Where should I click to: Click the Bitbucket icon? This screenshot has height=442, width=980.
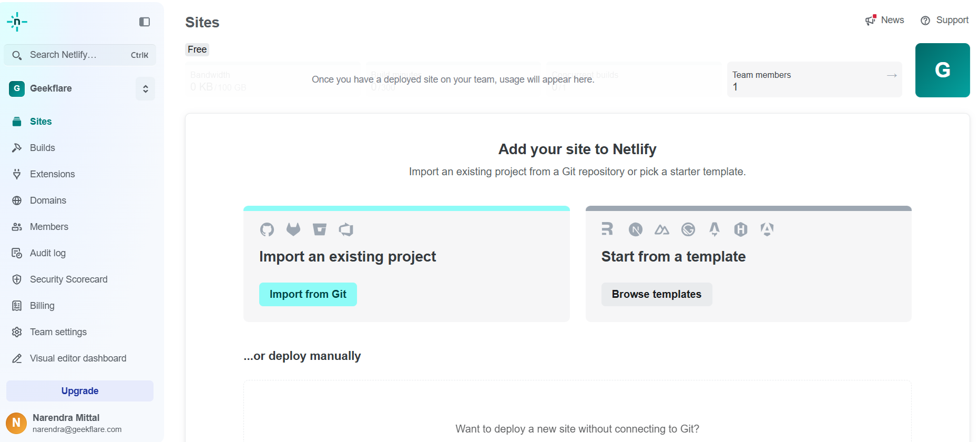click(x=319, y=229)
